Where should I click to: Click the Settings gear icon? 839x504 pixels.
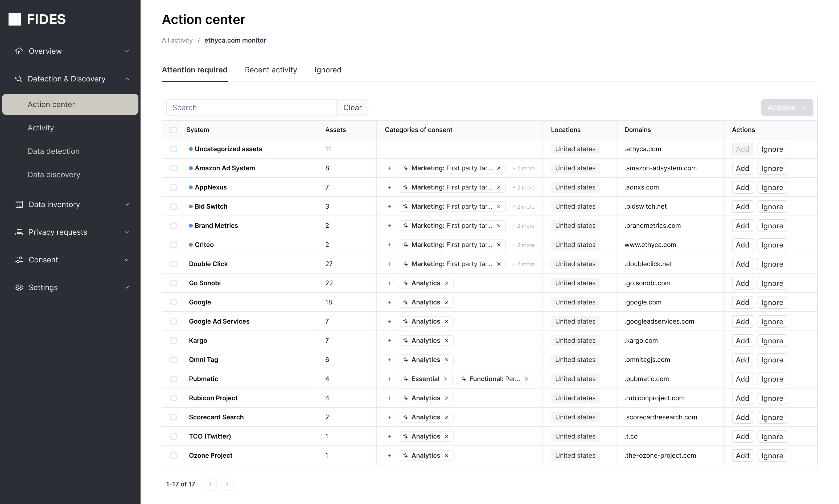tap(19, 288)
